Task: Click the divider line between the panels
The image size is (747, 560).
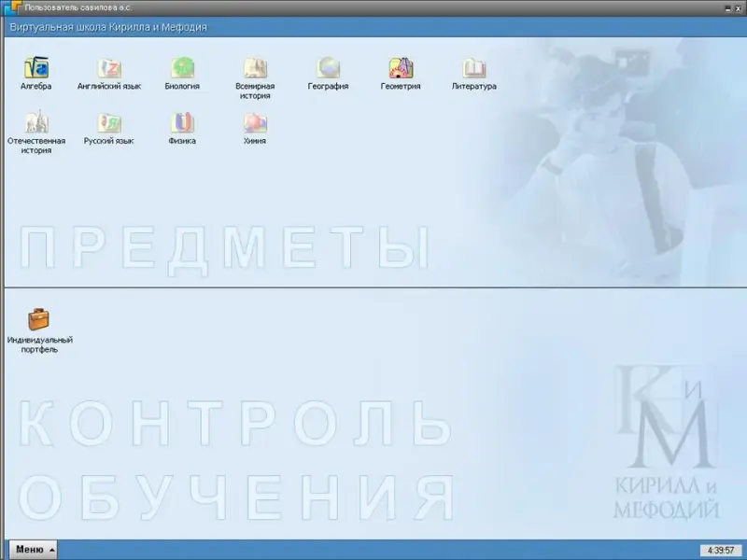Action: point(373,287)
